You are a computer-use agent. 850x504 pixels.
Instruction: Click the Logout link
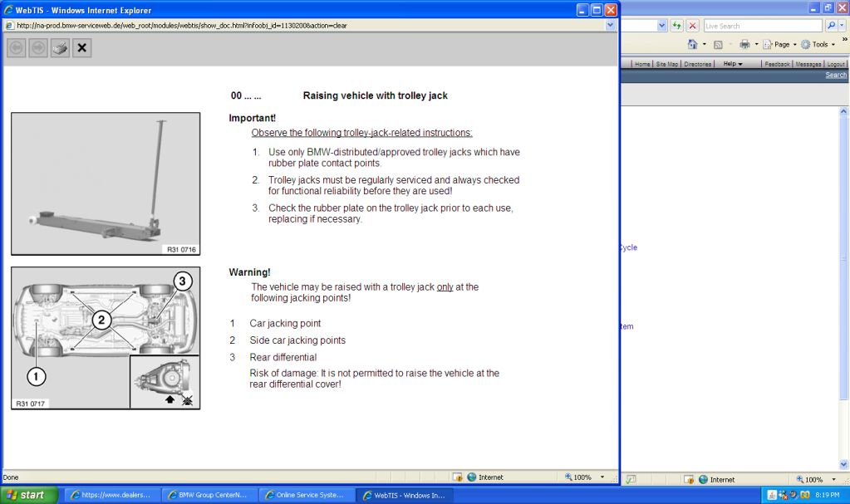tap(835, 64)
